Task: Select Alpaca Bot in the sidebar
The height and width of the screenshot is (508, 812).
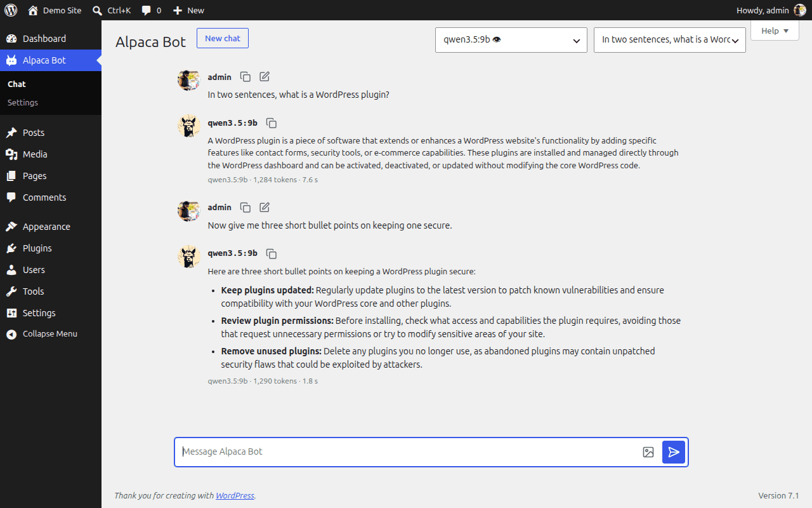Action: (x=51, y=60)
